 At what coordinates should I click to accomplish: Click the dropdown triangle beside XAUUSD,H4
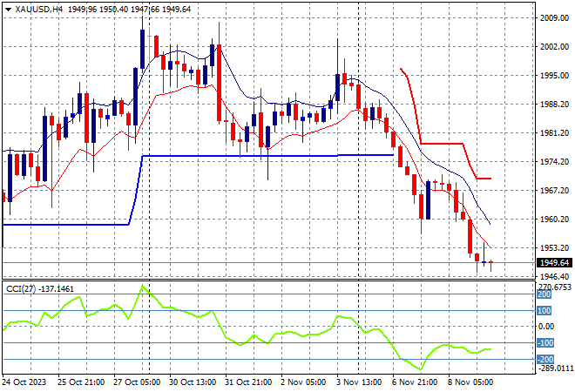tap(8, 9)
